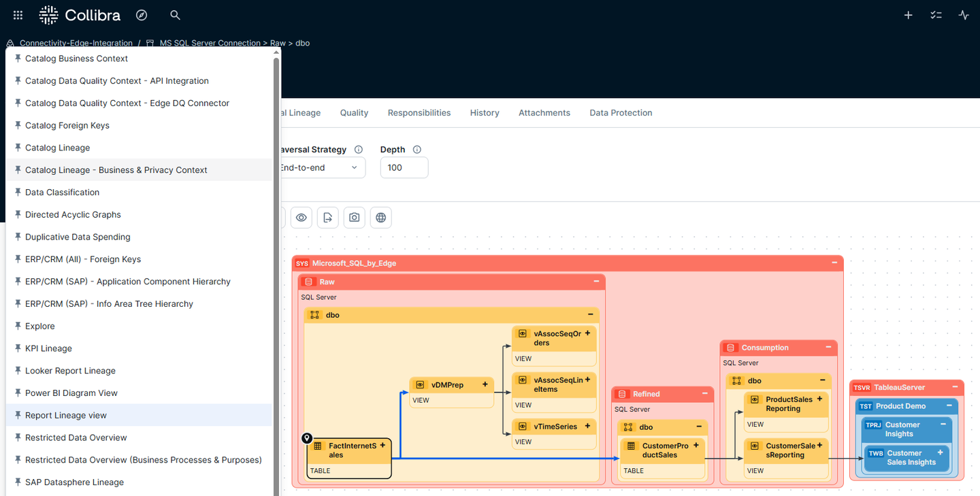The height and width of the screenshot is (496, 980).
Task: Switch to the Quality tab
Action: (354, 112)
